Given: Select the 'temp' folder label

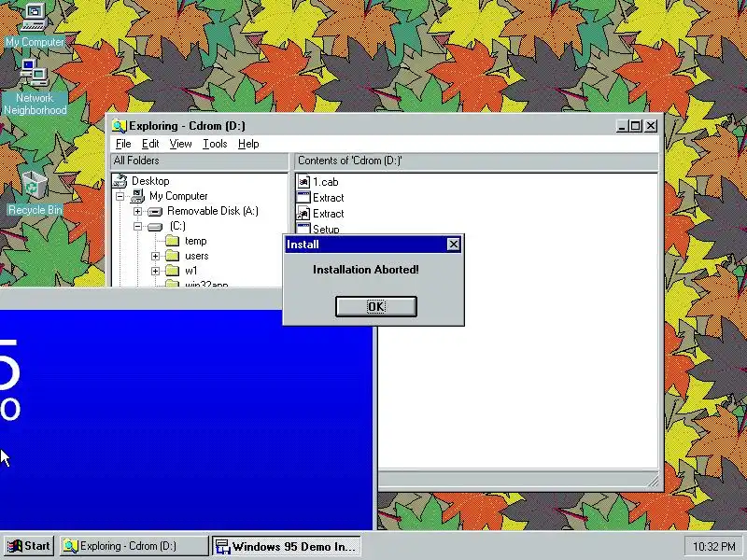Looking at the screenshot, I should coord(196,241).
